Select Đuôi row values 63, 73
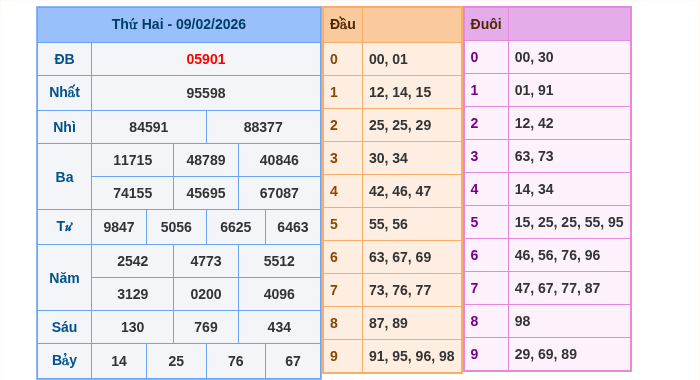The width and height of the screenshot is (700, 380). (x=534, y=157)
